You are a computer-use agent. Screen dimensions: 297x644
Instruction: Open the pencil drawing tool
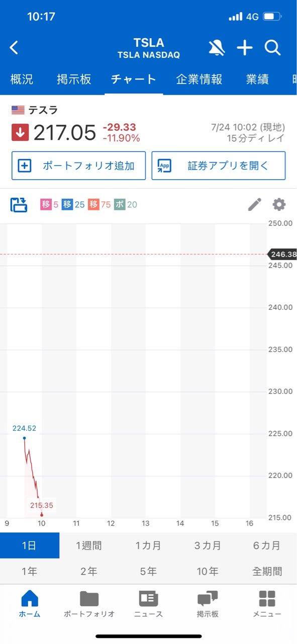pyautogui.click(x=255, y=204)
